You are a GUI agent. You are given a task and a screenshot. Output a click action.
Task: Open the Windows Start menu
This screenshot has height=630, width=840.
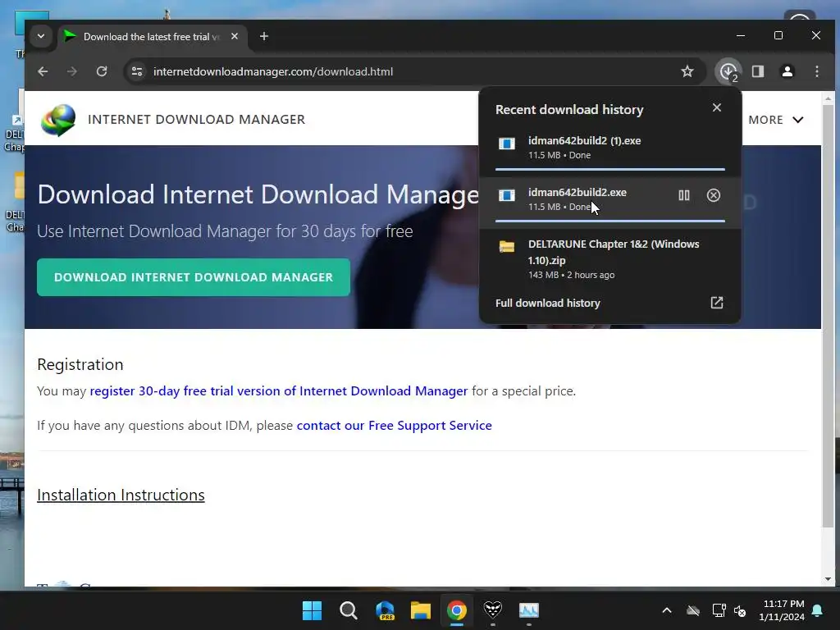(x=312, y=610)
